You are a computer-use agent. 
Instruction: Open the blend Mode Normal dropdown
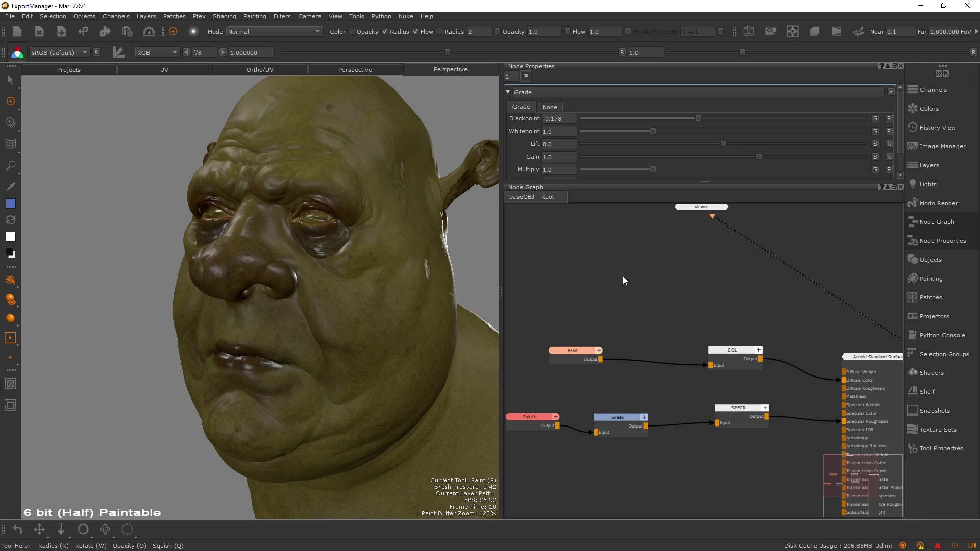coord(274,32)
